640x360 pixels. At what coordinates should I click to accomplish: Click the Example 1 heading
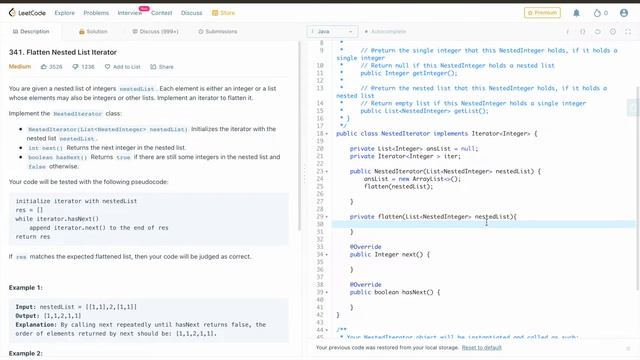(x=25, y=288)
